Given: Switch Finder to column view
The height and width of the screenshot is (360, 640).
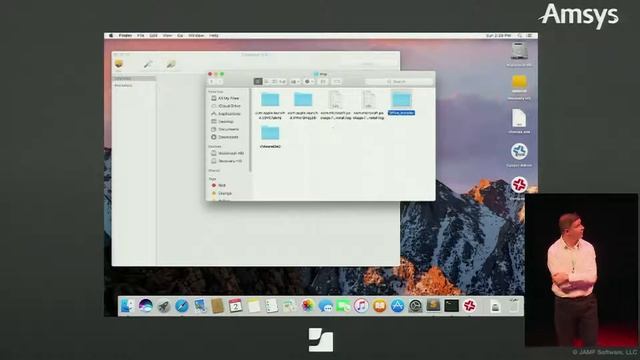Looking at the screenshot, I should pyautogui.click(x=274, y=82).
